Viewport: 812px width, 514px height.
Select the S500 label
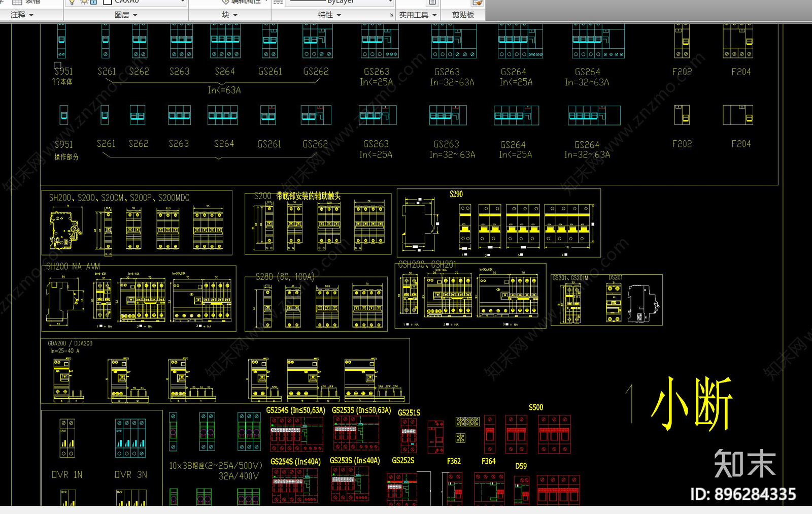pos(536,407)
